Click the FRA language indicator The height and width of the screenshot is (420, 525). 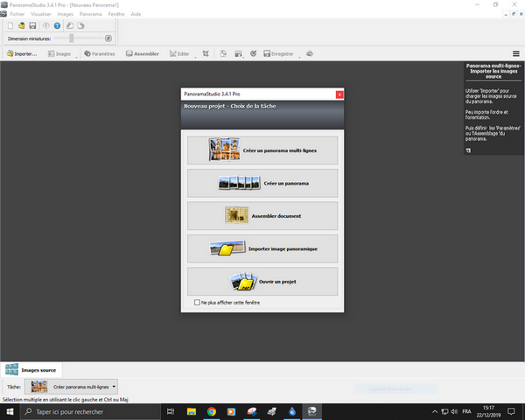466,411
